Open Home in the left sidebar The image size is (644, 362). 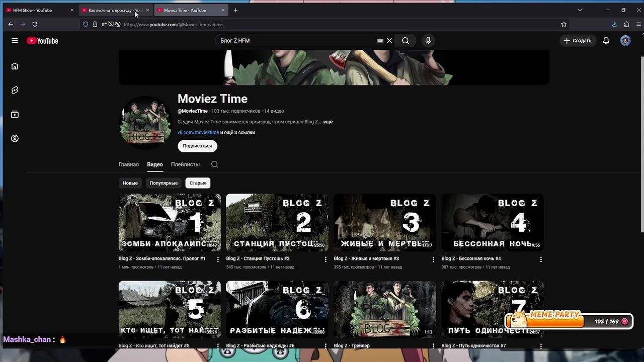(x=15, y=66)
